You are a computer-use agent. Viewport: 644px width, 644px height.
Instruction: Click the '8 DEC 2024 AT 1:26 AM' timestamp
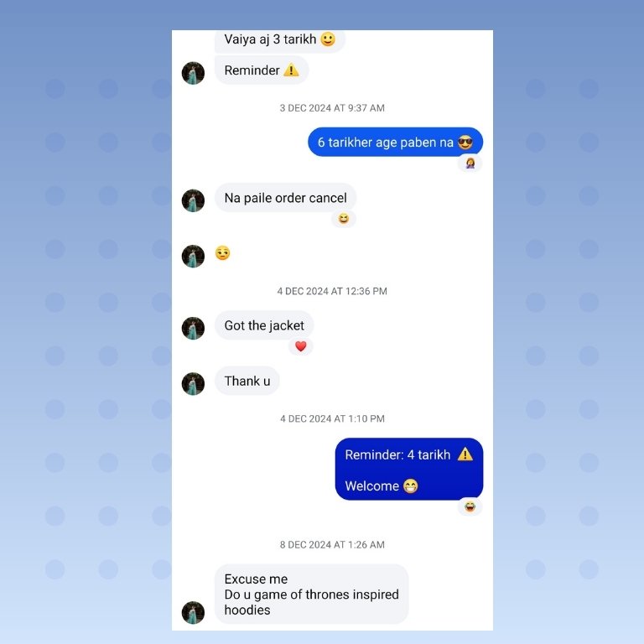(332, 544)
